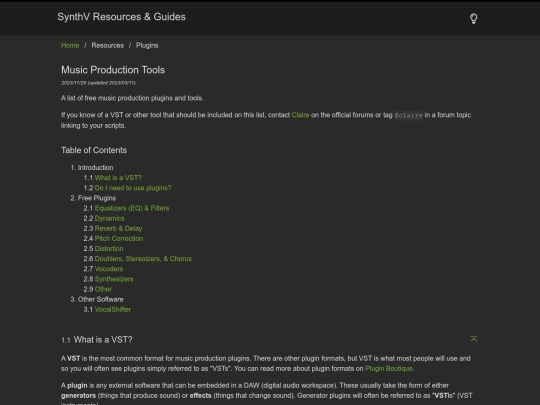Open the Plugin Boutique link

pyautogui.click(x=388, y=368)
